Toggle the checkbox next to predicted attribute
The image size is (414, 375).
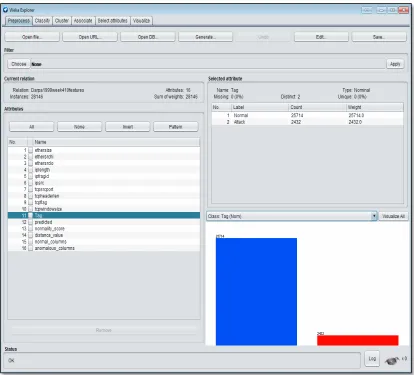pos(30,222)
